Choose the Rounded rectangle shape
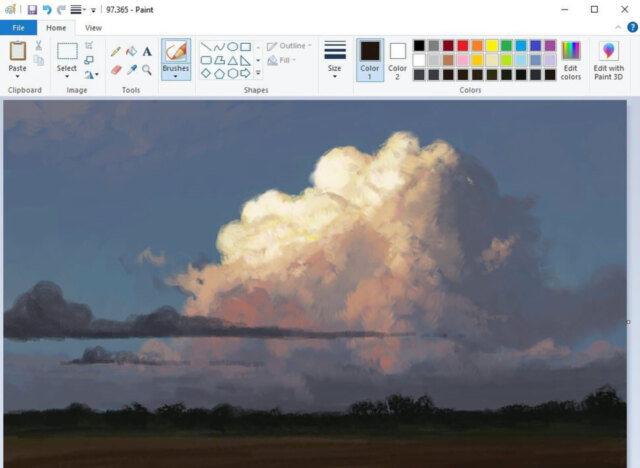This screenshot has height=468, width=640. (x=206, y=60)
